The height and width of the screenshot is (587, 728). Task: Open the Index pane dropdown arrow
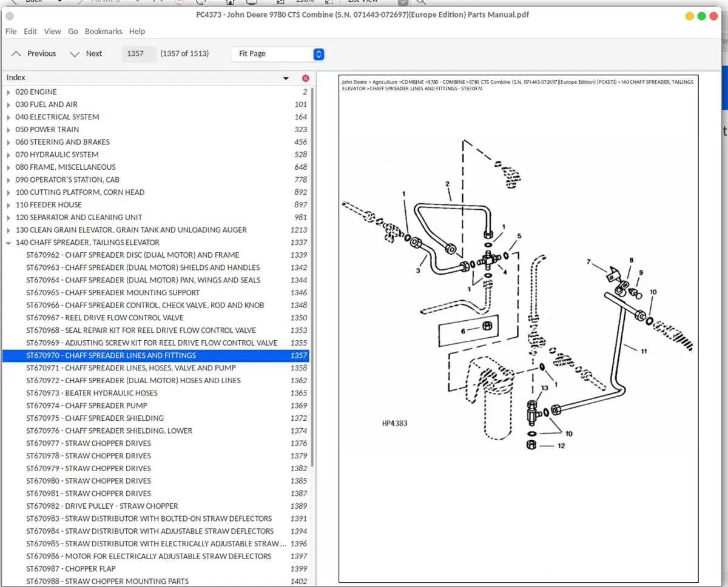(286, 78)
